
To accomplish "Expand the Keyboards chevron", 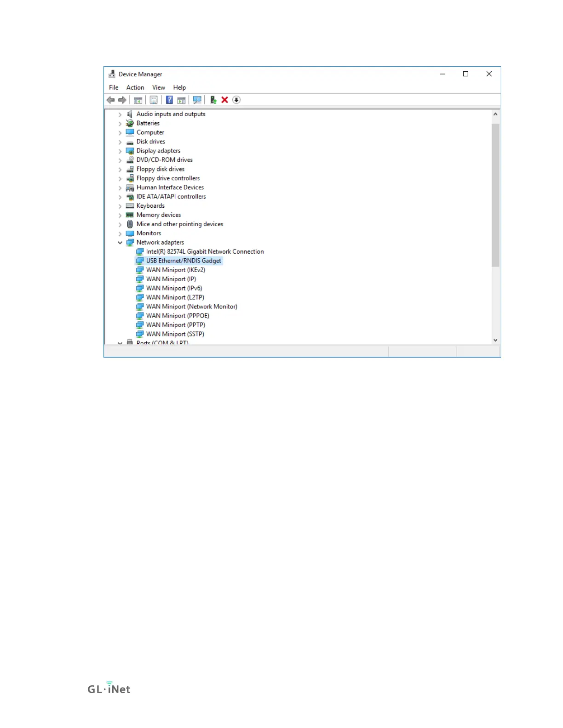I will point(120,206).
